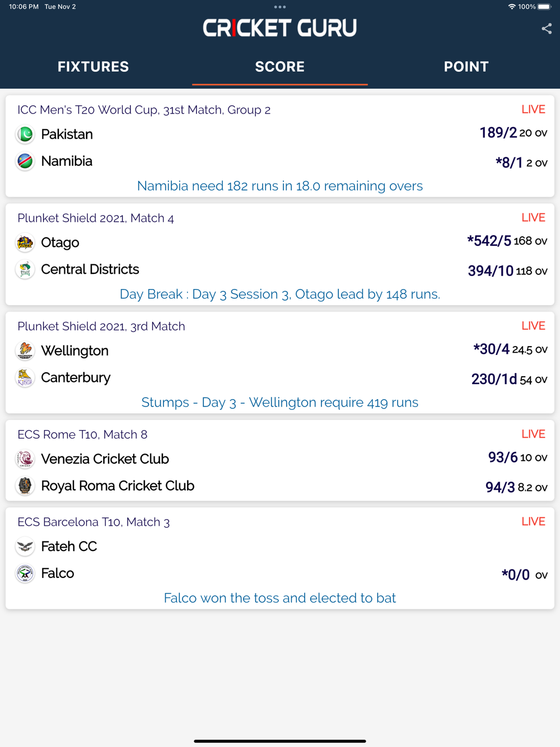Tap the LIVE label on ECS Barcelona match
This screenshot has height=747, width=560.
(533, 521)
